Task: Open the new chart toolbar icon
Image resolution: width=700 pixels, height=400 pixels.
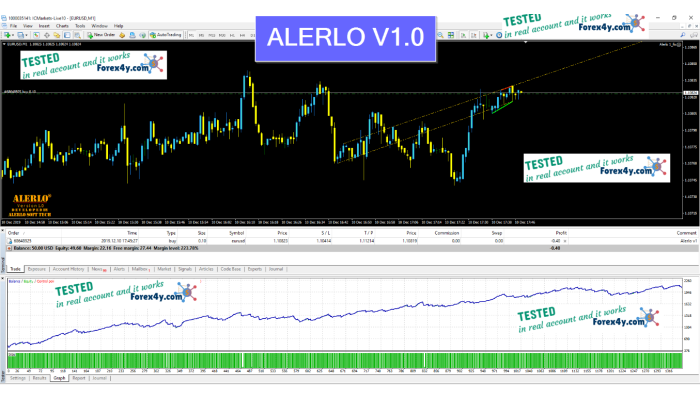Action: [7, 35]
